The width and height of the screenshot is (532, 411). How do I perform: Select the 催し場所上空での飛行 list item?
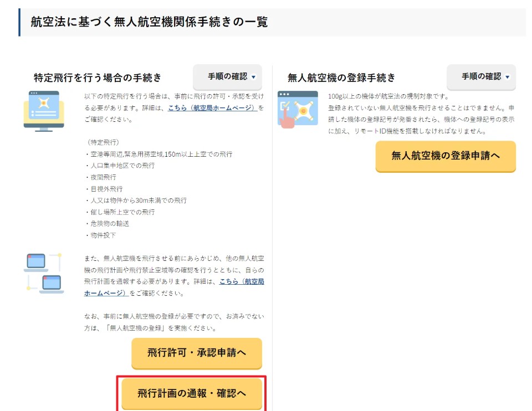120,212
